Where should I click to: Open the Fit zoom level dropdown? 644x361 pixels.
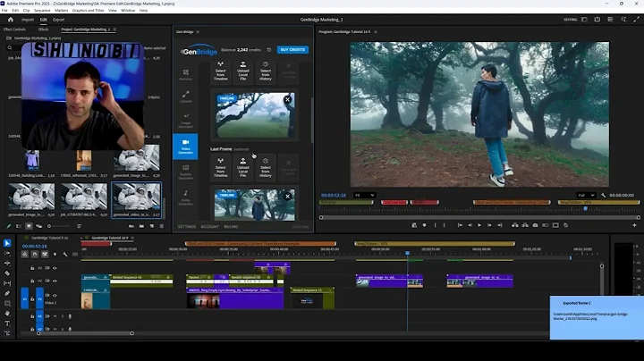(364, 196)
